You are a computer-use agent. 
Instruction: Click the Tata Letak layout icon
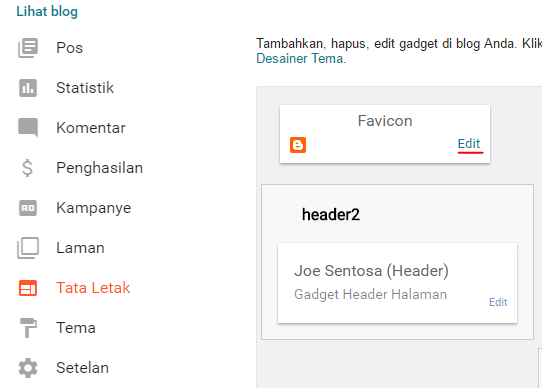(28, 288)
